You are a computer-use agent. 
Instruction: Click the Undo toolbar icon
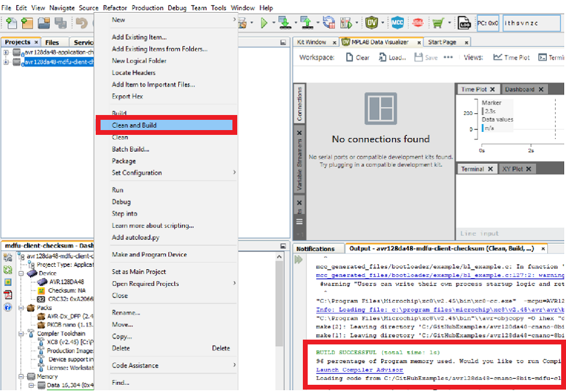coord(81,23)
